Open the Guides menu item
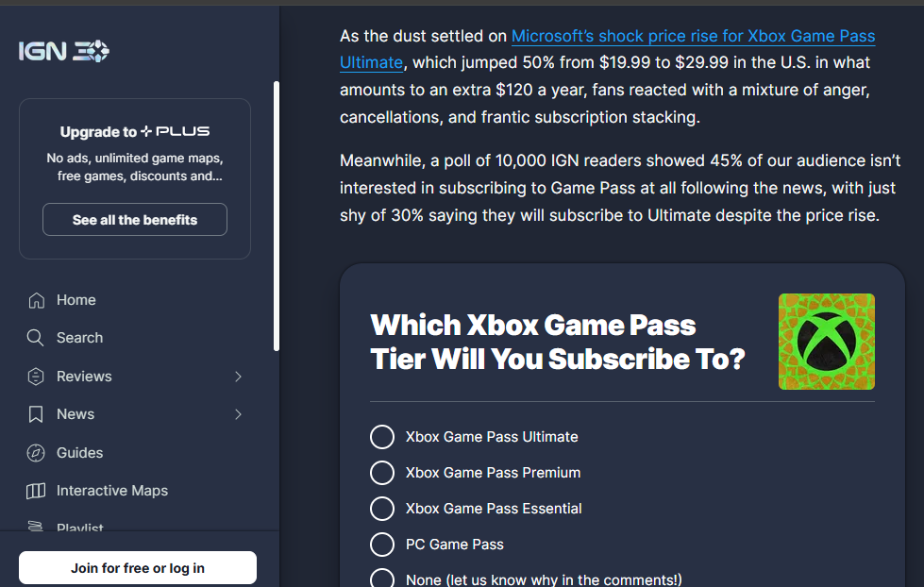The image size is (924, 587). tap(80, 453)
